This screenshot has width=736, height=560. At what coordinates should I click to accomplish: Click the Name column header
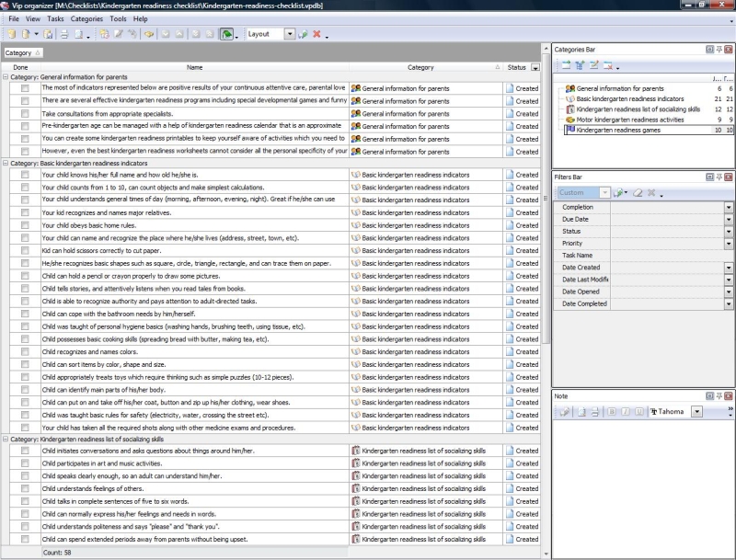pyautogui.click(x=194, y=67)
